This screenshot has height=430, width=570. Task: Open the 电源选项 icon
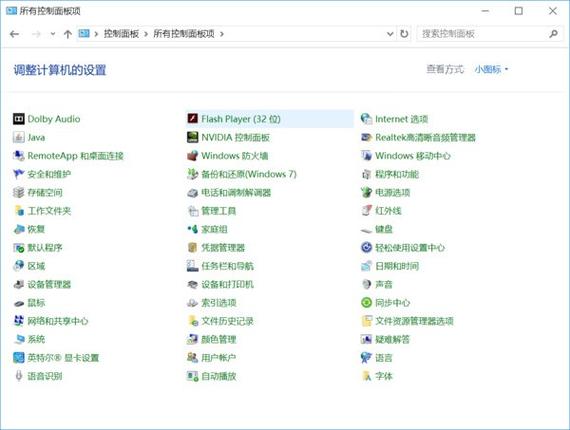[x=366, y=192]
